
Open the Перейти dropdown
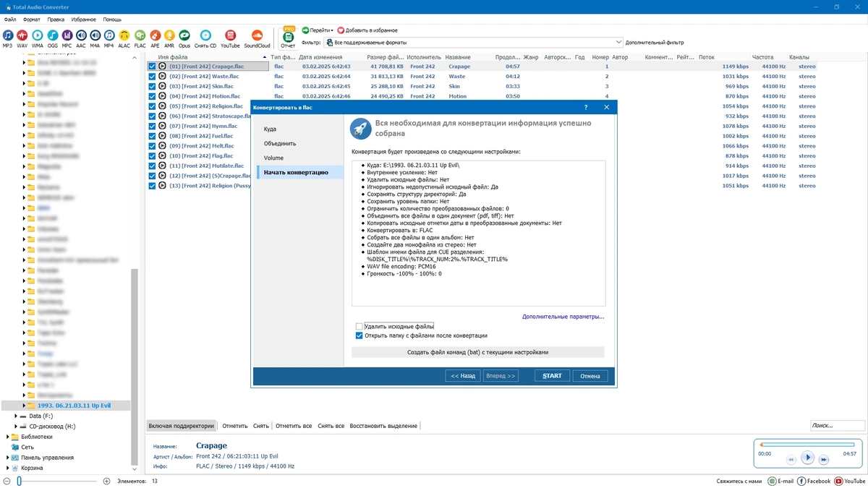[x=318, y=30]
